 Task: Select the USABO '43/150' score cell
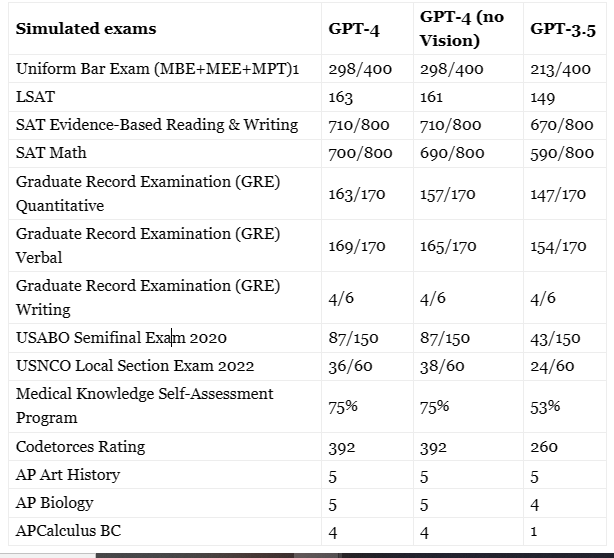(555, 339)
